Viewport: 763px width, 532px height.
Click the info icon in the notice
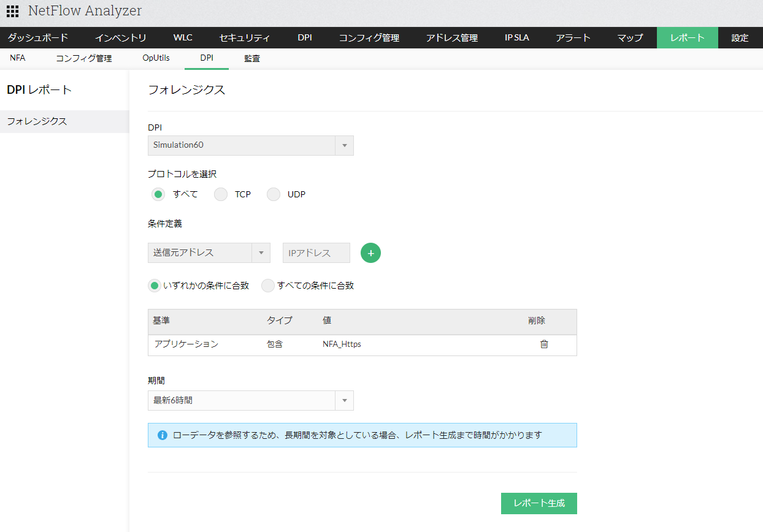pos(163,435)
